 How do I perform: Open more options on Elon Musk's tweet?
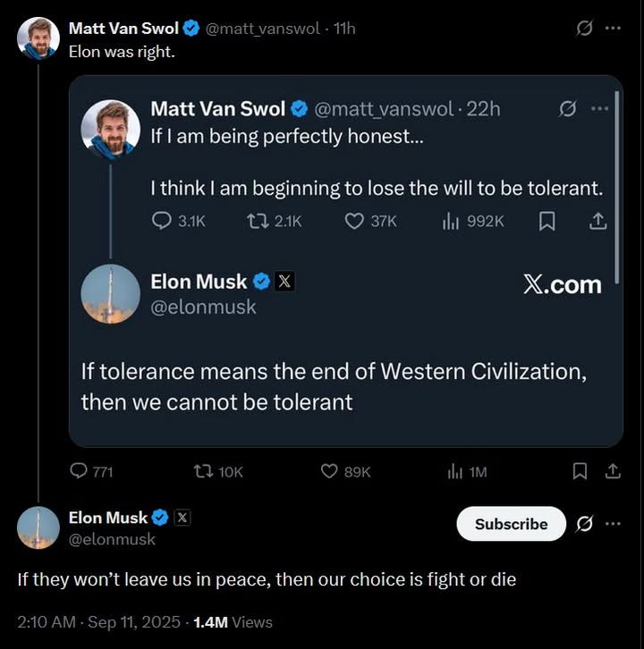613,524
